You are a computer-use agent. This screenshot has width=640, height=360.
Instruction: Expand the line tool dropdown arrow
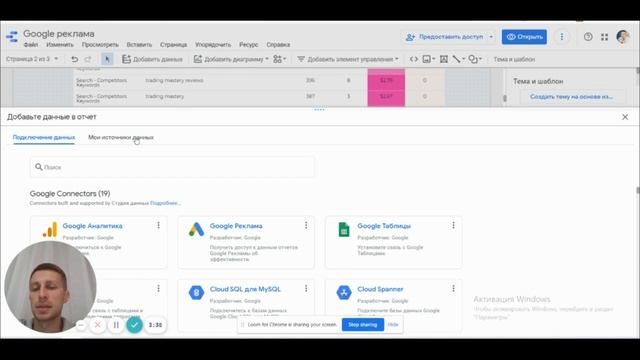pos(464,59)
